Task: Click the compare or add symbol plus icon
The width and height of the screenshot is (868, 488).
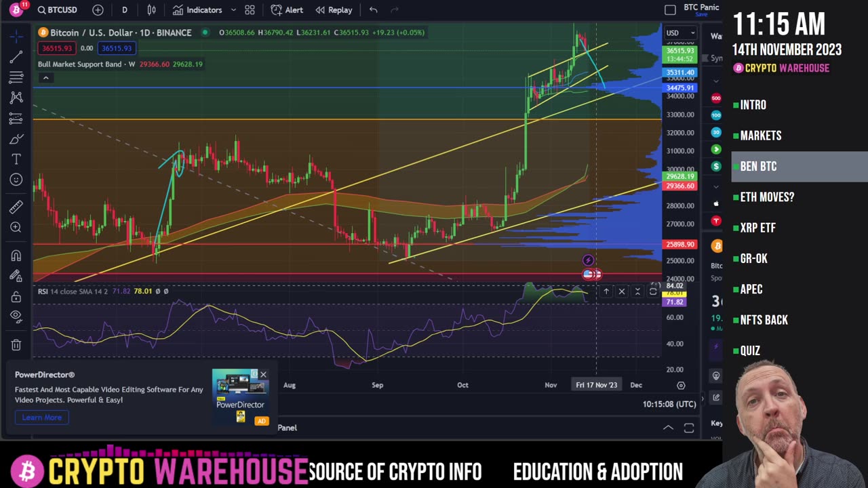Action: pos(98,9)
